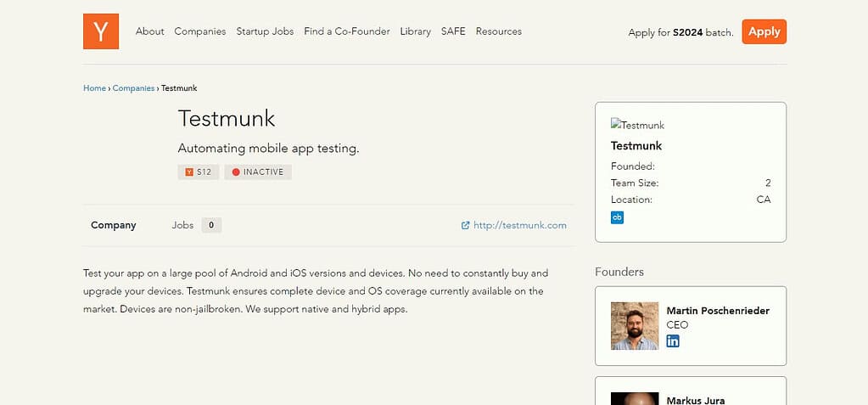This screenshot has height=405, width=868.
Task: Click the INACTIVE status badge
Action: pyautogui.click(x=258, y=172)
